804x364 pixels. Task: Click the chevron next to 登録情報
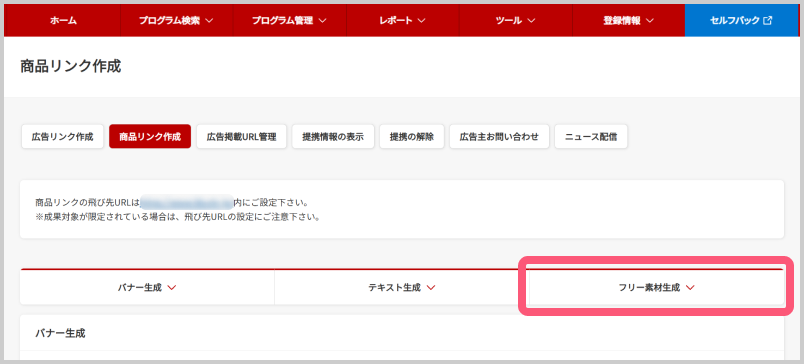pyautogui.click(x=650, y=21)
